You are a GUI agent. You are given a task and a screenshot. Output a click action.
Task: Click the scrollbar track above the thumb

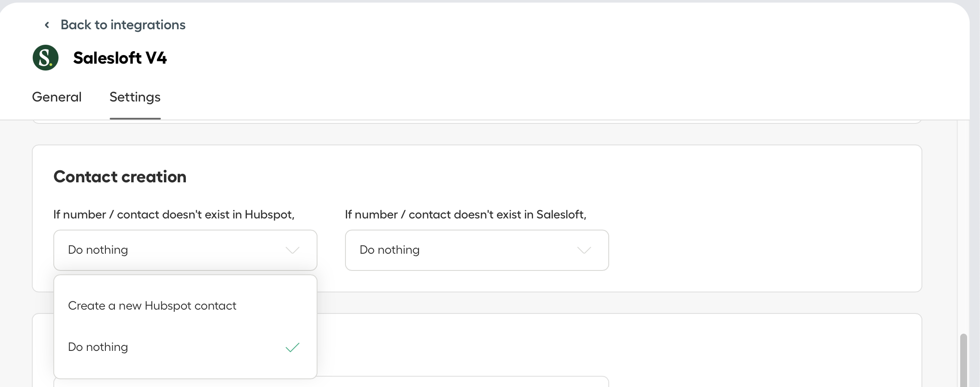964,228
